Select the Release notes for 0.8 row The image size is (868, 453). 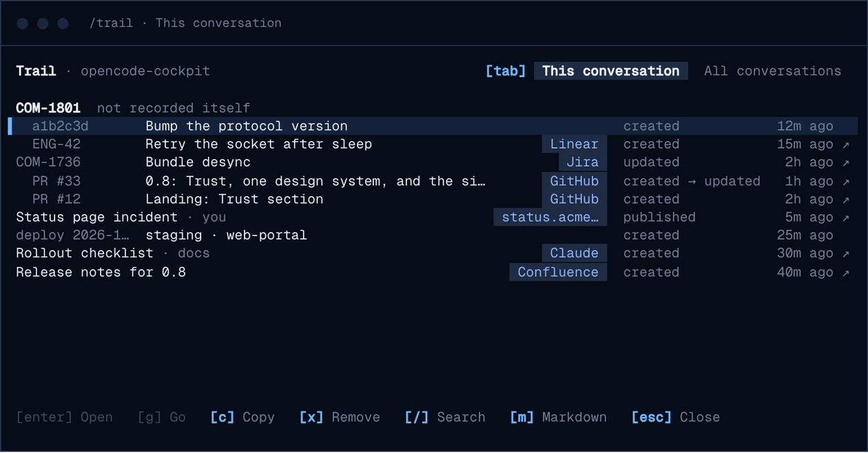tap(433, 273)
